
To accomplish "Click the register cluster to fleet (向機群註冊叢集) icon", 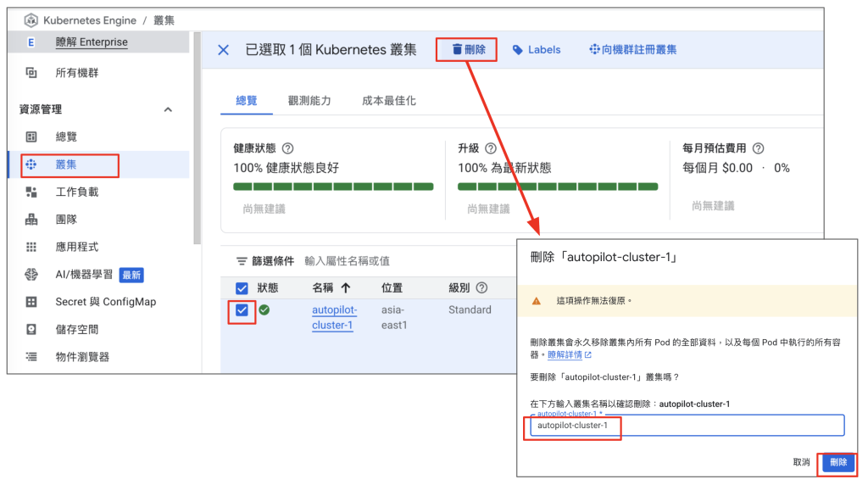I will pyautogui.click(x=594, y=50).
